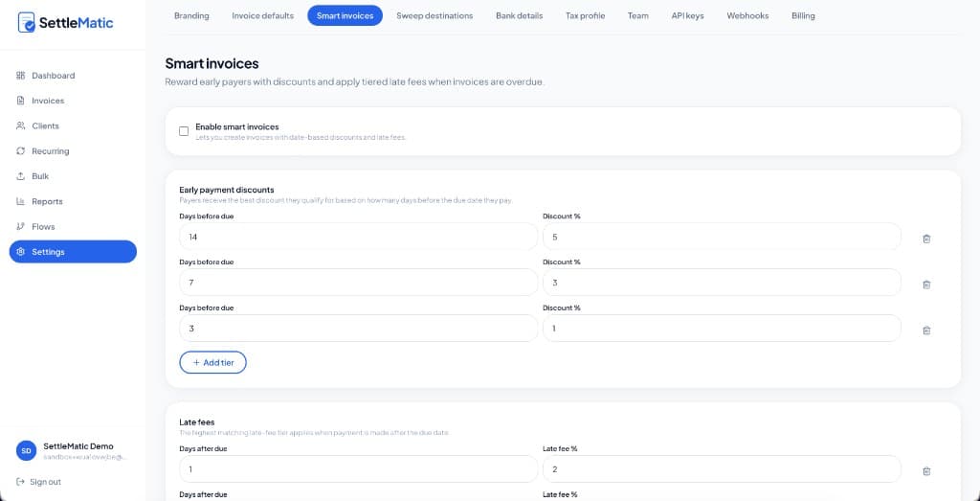980x501 pixels.
Task: Edit the second tier Discount % field
Action: coord(722,283)
